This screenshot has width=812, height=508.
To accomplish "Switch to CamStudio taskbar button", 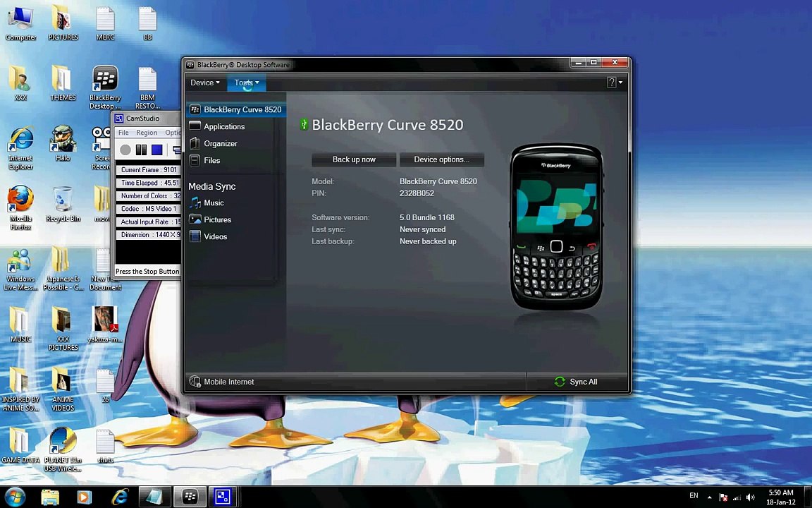I will pyautogui.click(x=223, y=497).
